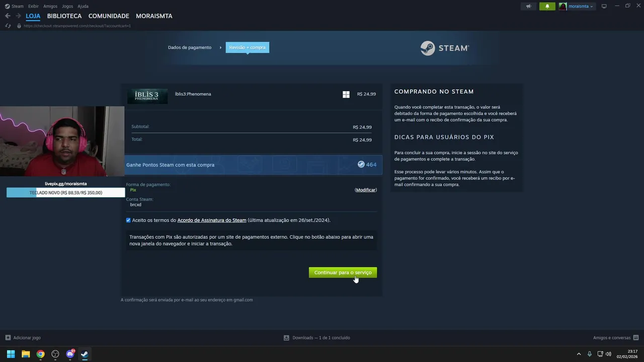This screenshot has width=644, height=362.
Task: Open the Steam menu
Action: tap(18, 6)
